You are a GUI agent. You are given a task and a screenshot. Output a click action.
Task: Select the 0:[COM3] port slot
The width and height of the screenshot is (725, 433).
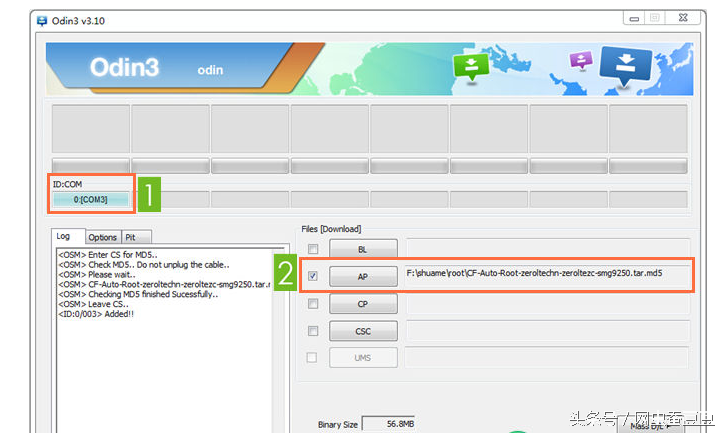(x=91, y=200)
